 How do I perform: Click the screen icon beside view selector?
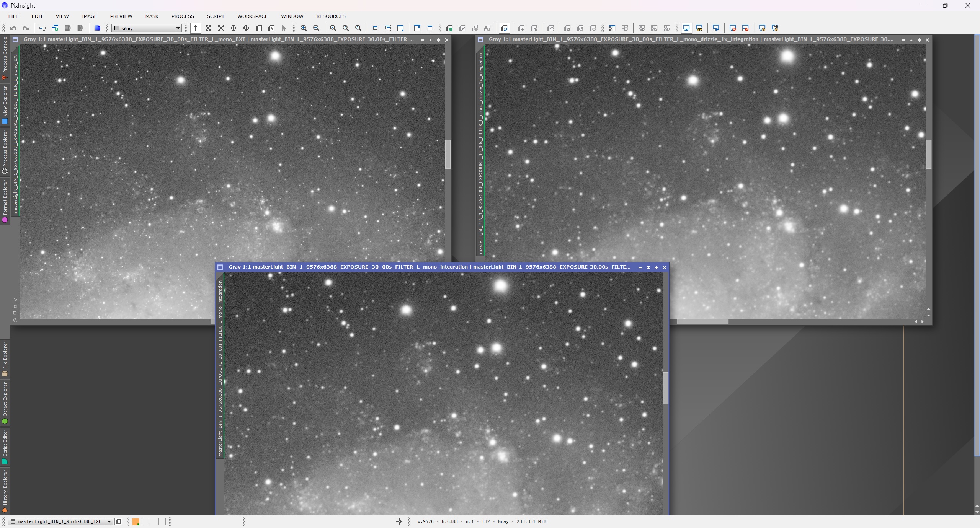pyautogui.click(x=118, y=521)
